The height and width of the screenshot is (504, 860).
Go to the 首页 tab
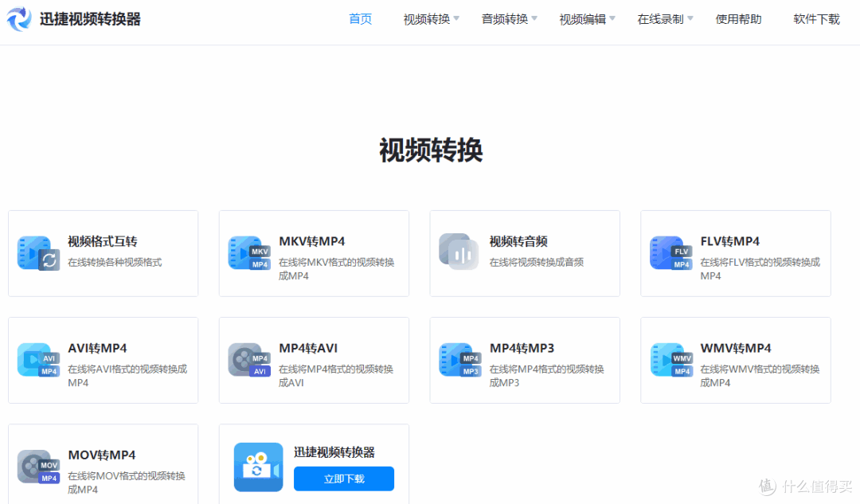(x=361, y=19)
